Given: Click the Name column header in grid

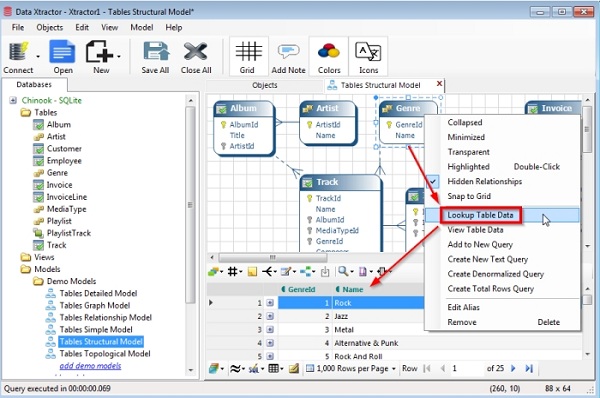Looking at the screenshot, I should click(352, 289).
